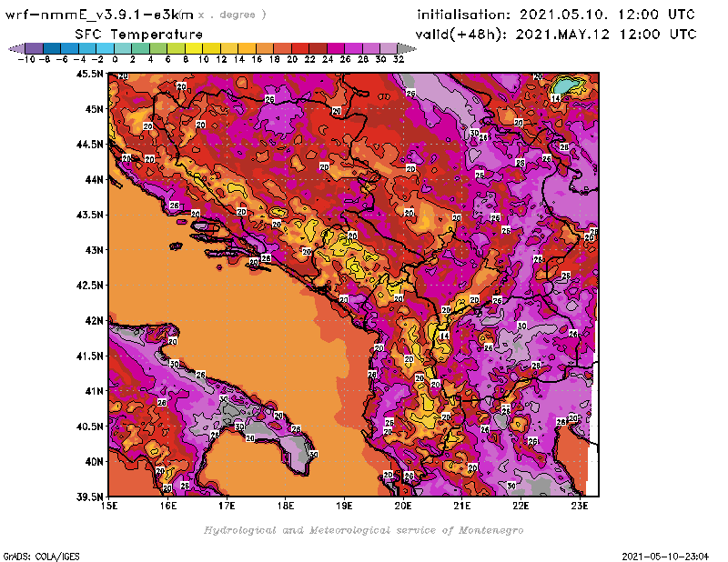Click the 20E longitude axis label
728x562 pixels.
coord(403,506)
